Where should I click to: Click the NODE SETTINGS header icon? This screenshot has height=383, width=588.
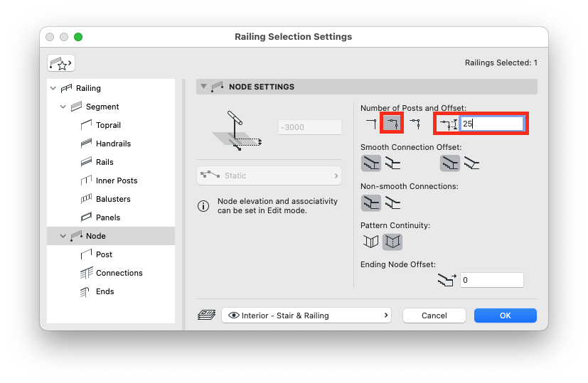point(217,87)
